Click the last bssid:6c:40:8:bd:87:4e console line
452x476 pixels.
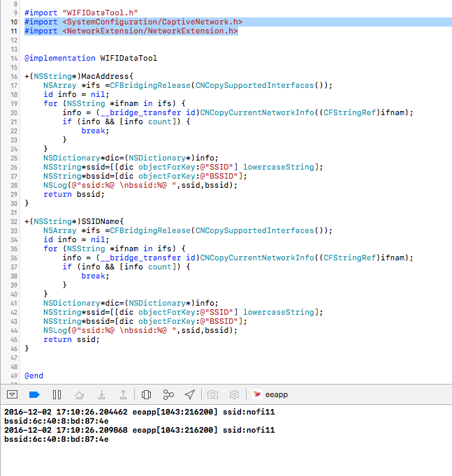[56, 439]
